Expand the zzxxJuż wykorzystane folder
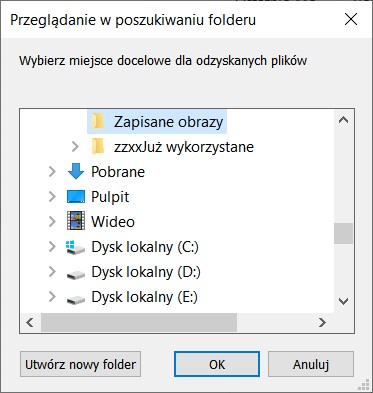This screenshot has height=393, width=373. point(76,147)
